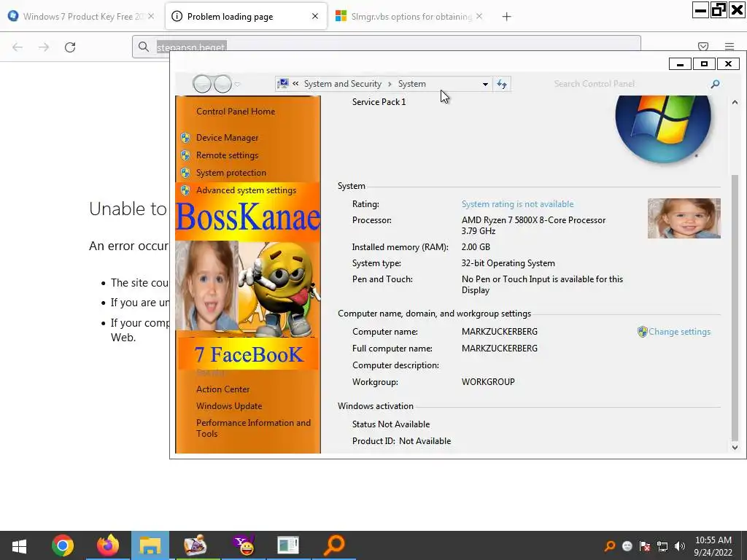Open window-list taskbar app after Yahoo Messenger
Image resolution: width=747 pixels, height=560 pixels.
288,545
